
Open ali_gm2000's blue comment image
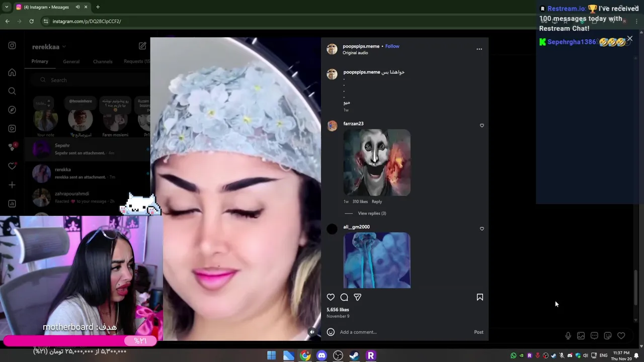[377, 260]
